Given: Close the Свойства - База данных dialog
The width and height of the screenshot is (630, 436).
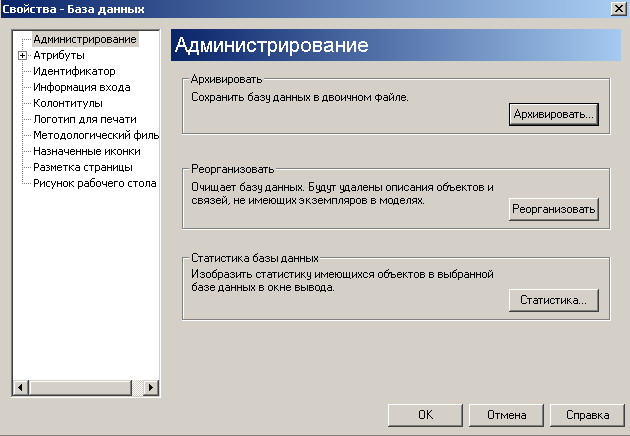Looking at the screenshot, I should pyautogui.click(x=618, y=9).
